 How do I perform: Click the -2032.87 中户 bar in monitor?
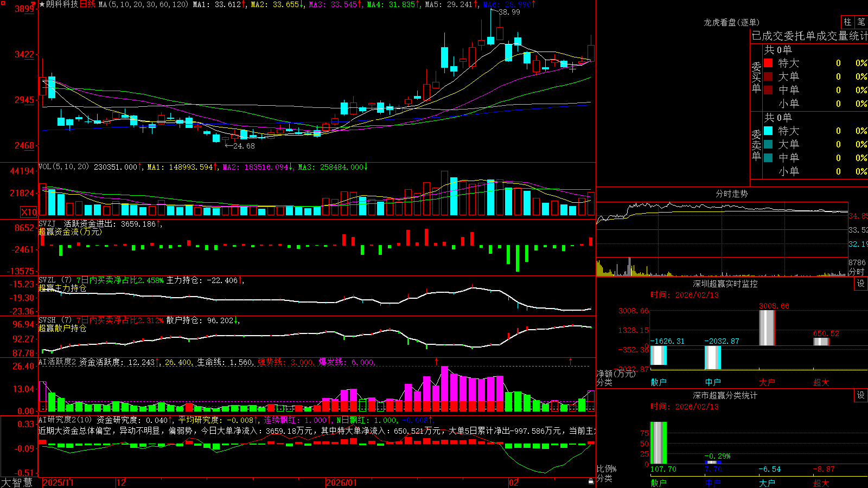click(x=713, y=357)
